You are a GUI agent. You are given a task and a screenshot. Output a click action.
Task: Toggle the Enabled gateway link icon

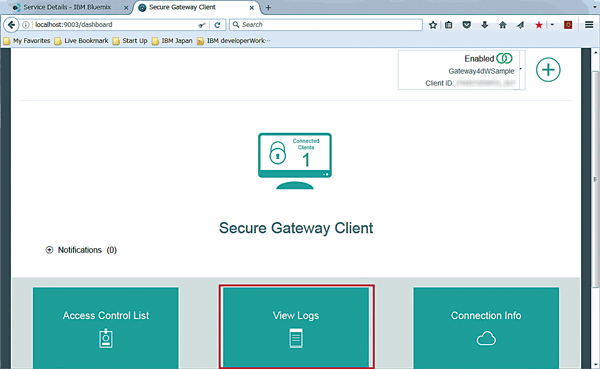pyautogui.click(x=504, y=58)
